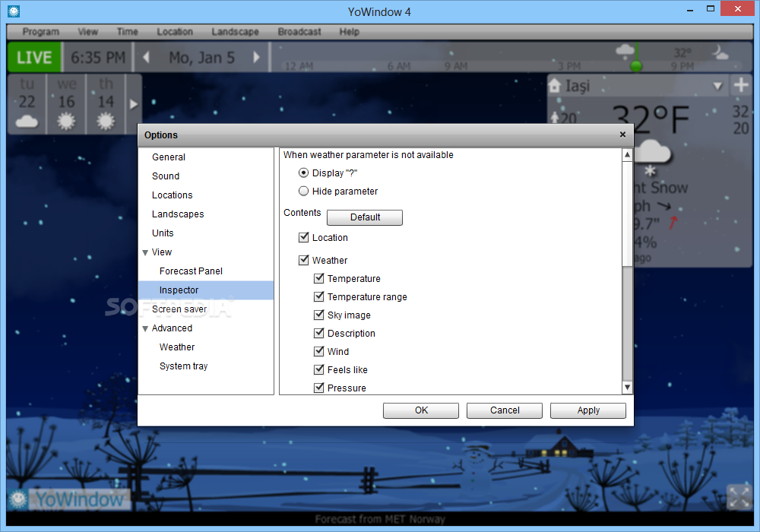Select Display "?" radio option
The height and width of the screenshot is (532, 760).
tap(303, 173)
